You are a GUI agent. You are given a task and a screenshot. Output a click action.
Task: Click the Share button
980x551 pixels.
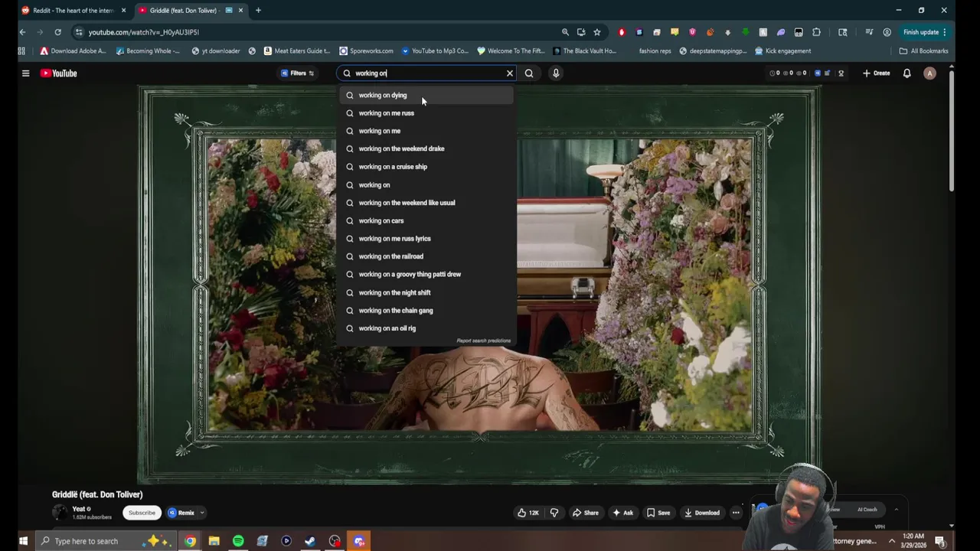pos(585,513)
